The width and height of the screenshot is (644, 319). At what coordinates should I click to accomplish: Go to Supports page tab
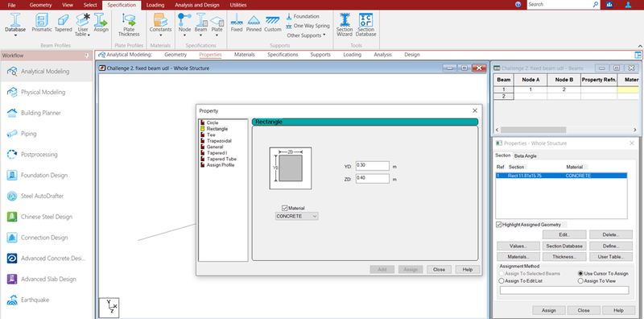[320, 55]
